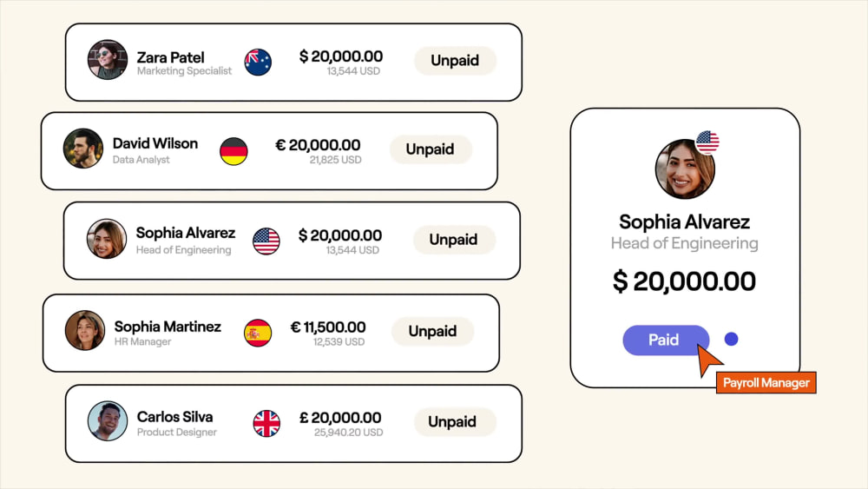
Task: Click Unpaid in Sophia Alvarez's list row
Action: [453, 240]
